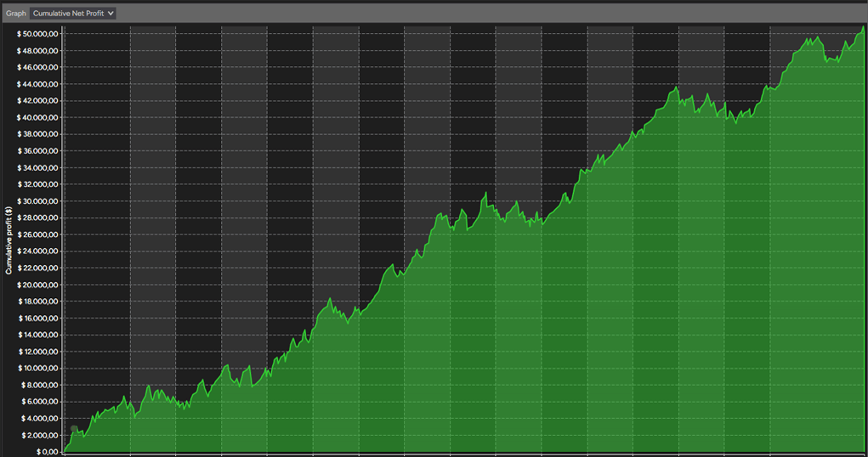
Task: Click the dropdown chevron arrow beside Cumulative Net Profit
Action: pyautogui.click(x=111, y=14)
